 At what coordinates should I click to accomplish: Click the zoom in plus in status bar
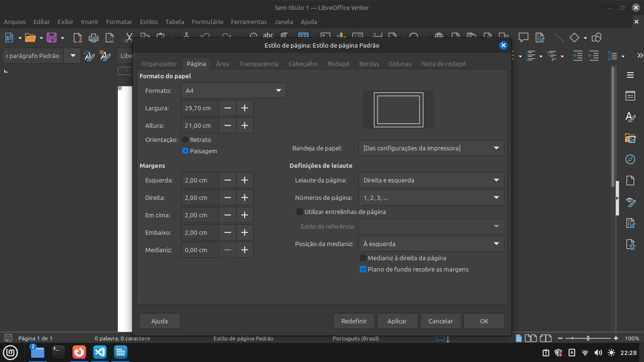coord(616,338)
